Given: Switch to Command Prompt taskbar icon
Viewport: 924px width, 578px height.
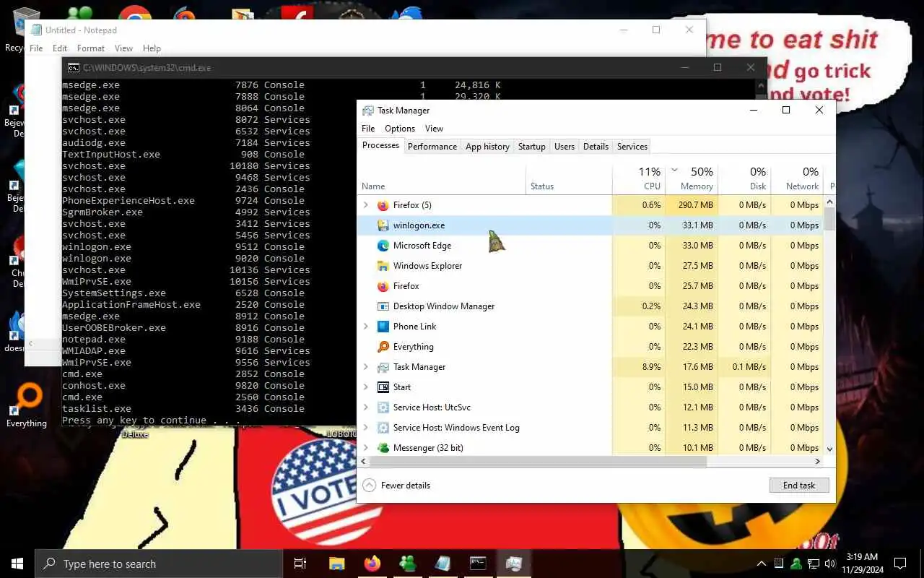Looking at the screenshot, I should (x=478, y=564).
